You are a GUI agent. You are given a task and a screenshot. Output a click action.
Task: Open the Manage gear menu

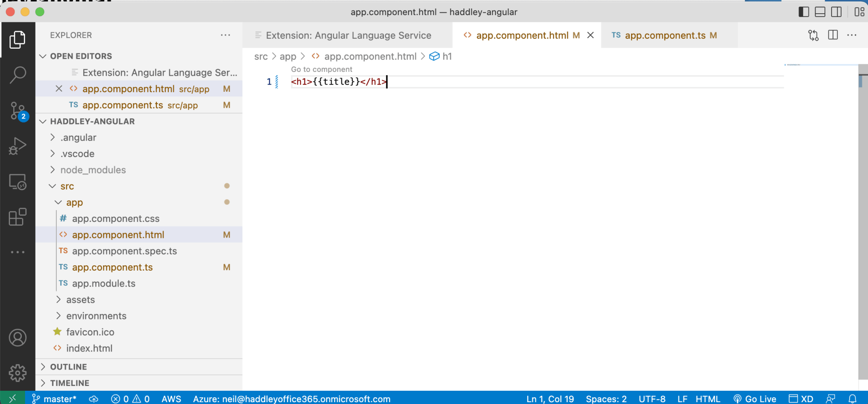[x=17, y=373]
